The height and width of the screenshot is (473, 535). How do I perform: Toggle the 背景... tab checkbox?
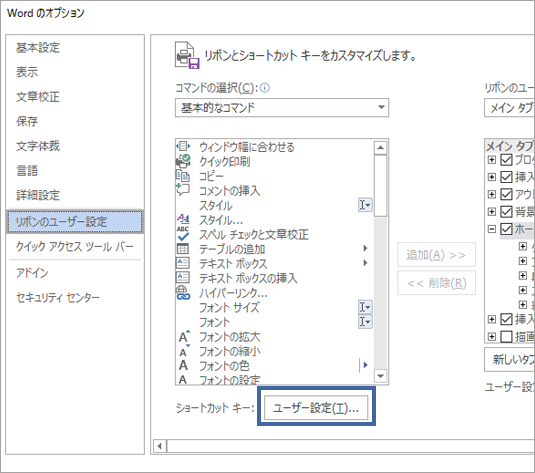[x=506, y=212]
